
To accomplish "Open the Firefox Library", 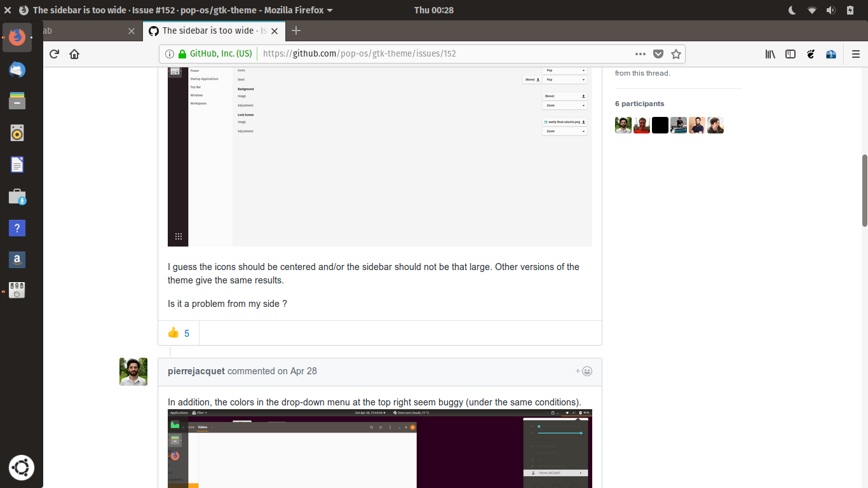I will coord(770,54).
